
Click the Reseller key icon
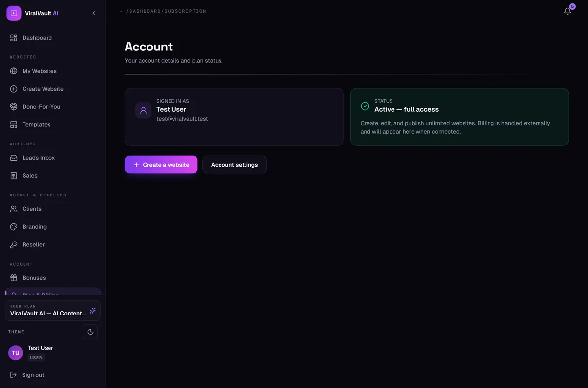click(14, 245)
